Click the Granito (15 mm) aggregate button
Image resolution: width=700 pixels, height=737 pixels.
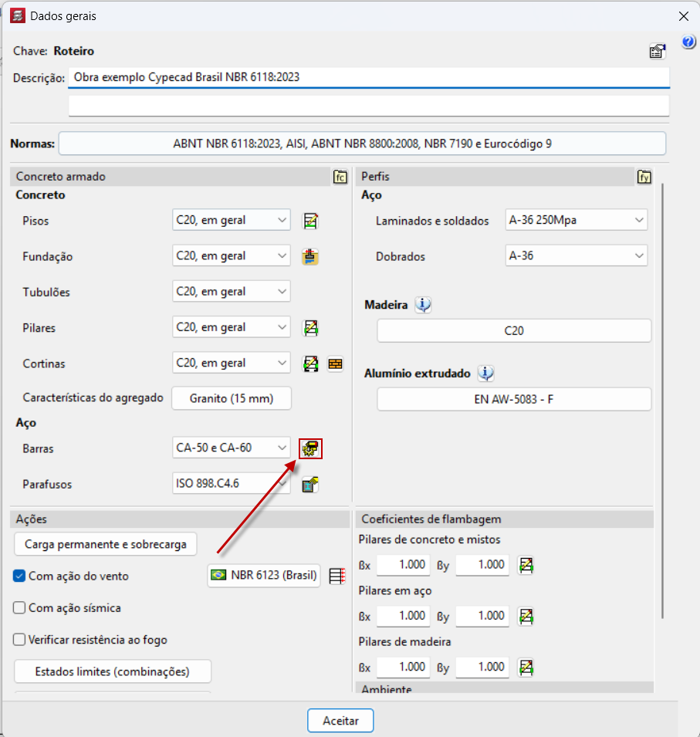point(232,398)
